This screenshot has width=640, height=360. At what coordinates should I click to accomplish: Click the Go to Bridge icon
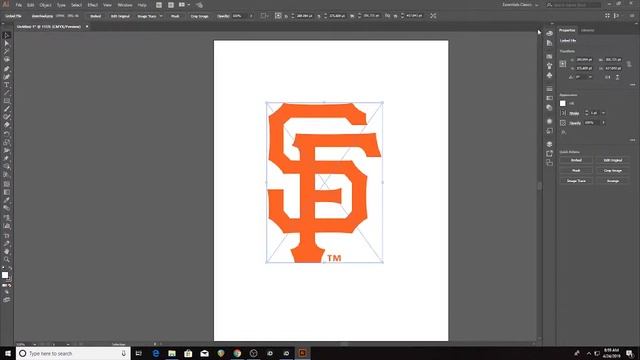pos(159,5)
